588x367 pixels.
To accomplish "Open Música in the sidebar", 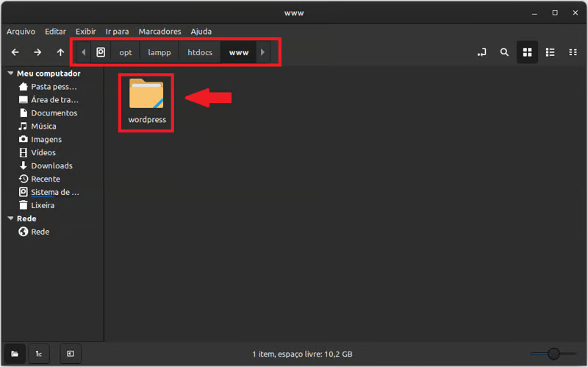I will (x=37, y=126).
